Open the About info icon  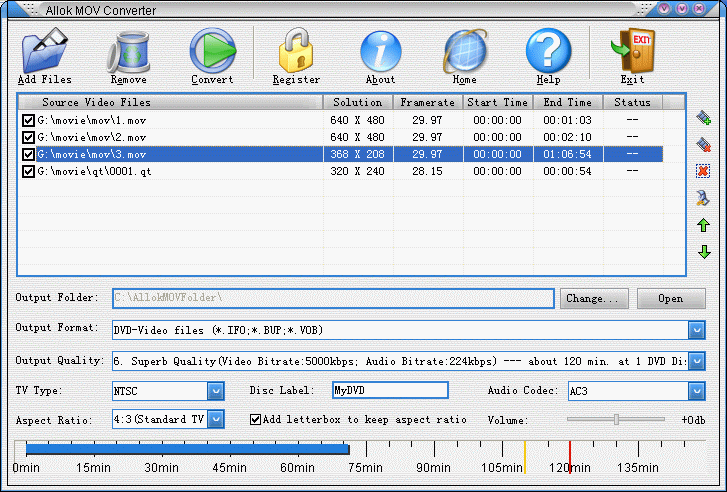pos(380,50)
